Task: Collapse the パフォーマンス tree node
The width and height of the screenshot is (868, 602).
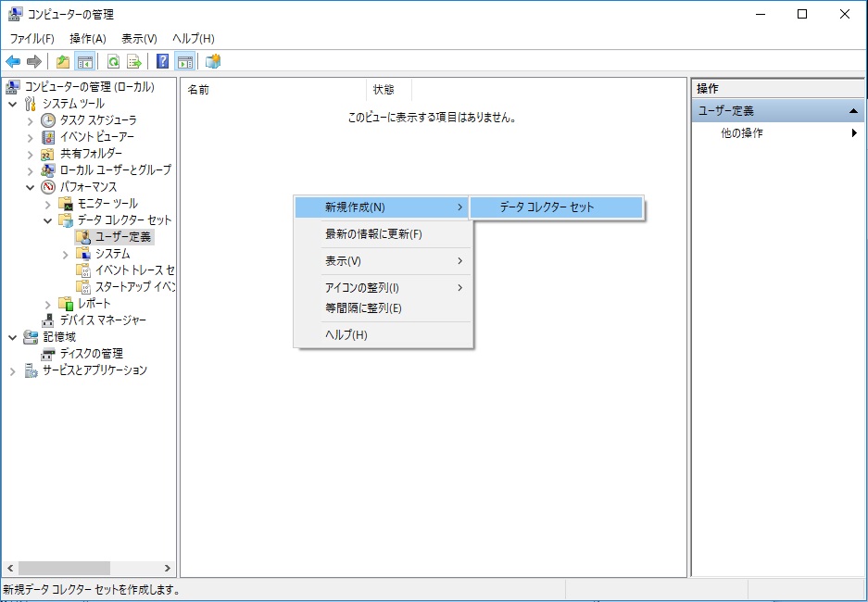Action: (x=31, y=187)
